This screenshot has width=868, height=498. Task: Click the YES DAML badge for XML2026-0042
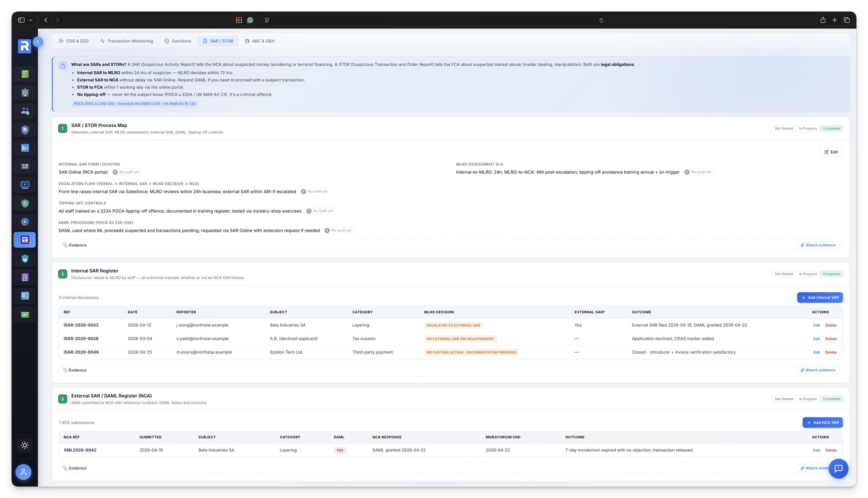pos(340,450)
